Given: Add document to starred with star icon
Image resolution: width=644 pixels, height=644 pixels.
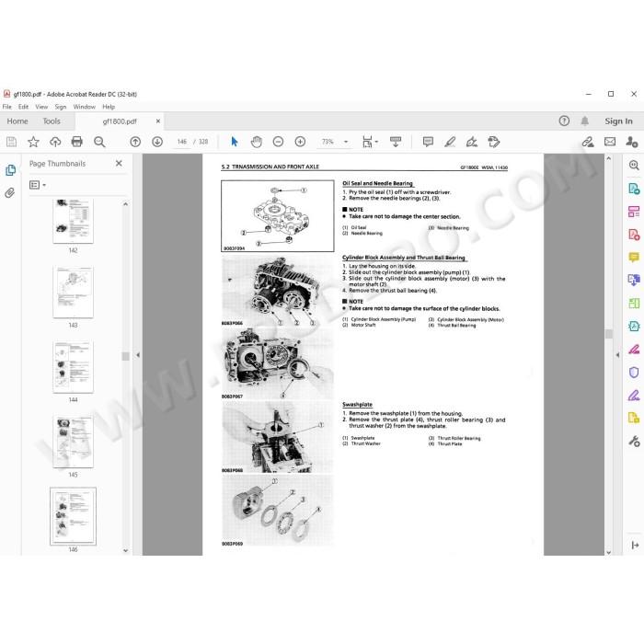Looking at the screenshot, I should (x=33, y=142).
